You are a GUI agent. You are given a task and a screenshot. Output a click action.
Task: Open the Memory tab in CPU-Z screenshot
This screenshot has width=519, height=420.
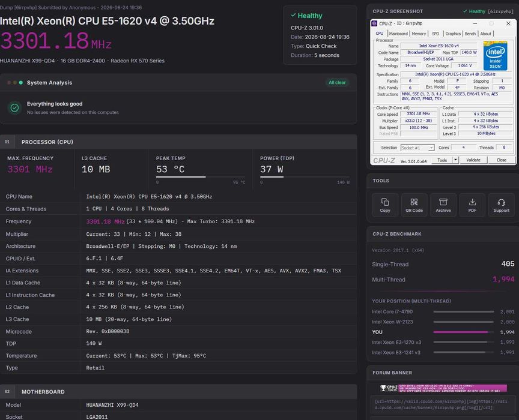pyautogui.click(x=419, y=34)
